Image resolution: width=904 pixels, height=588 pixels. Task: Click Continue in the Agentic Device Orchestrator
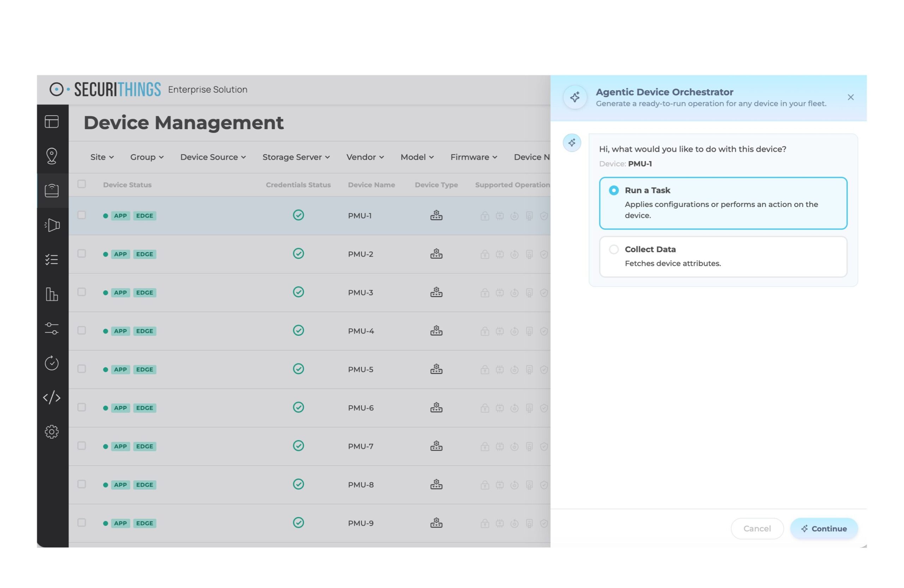pos(823,528)
